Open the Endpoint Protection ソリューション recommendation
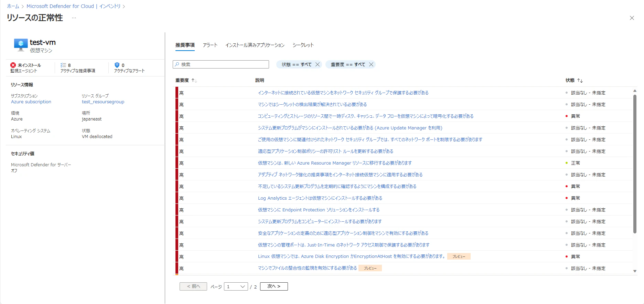644x304 pixels. coord(319,210)
